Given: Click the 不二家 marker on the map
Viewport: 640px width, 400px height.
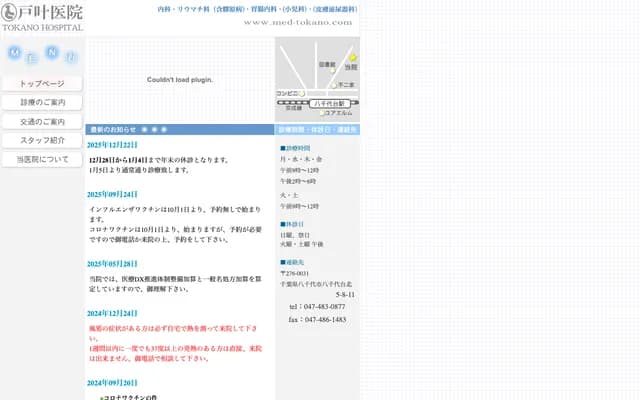Looking at the screenshot, I should tap(335, 85).
